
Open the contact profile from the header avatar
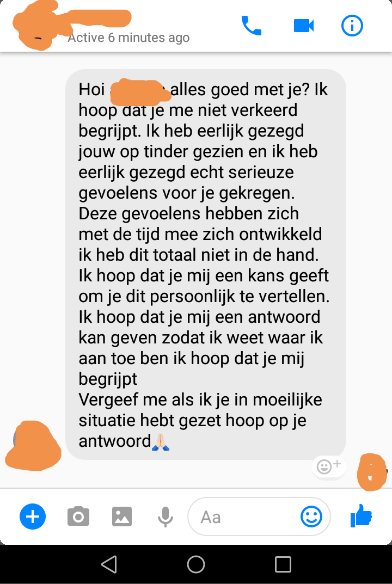[35, 26]
